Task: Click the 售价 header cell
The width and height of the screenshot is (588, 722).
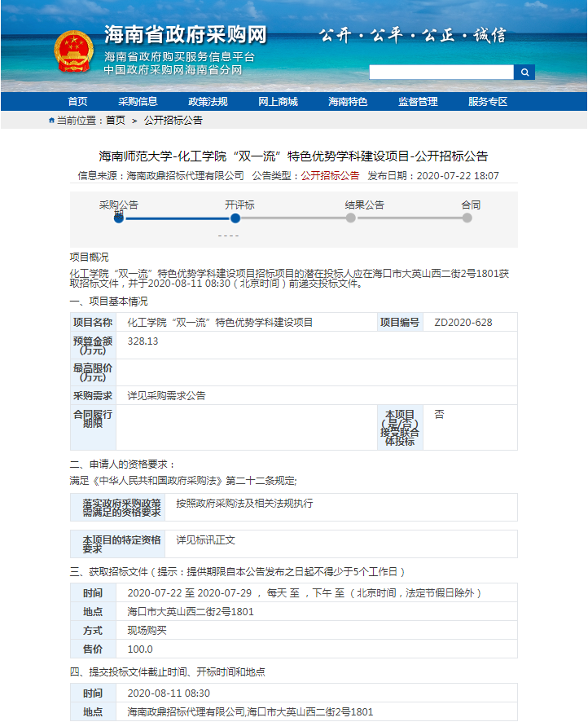Action: tap(93, 649)
